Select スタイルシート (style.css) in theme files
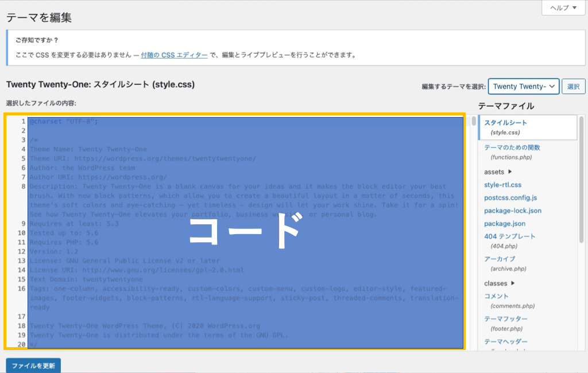Image resolution: width=588 pixels, height=373 pixels. pos(528,127)
